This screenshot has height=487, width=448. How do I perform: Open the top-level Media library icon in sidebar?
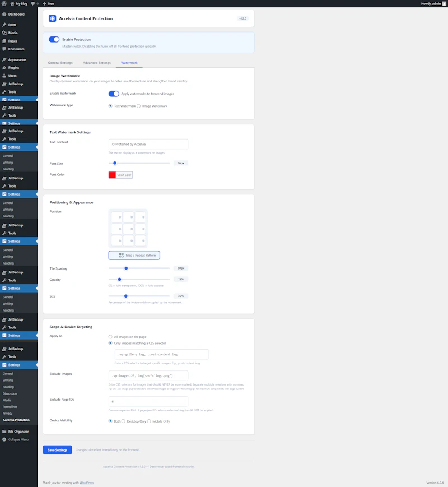(x=4, y=33)
